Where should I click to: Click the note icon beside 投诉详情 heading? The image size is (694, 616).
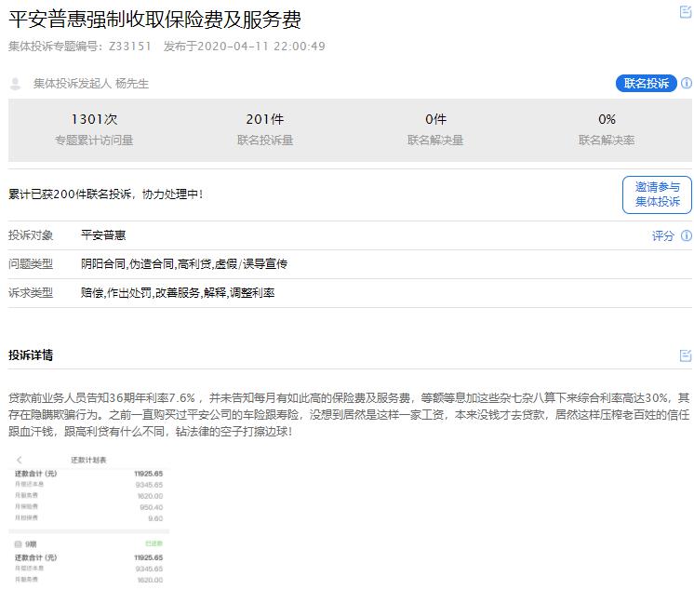tap(685, 355)
